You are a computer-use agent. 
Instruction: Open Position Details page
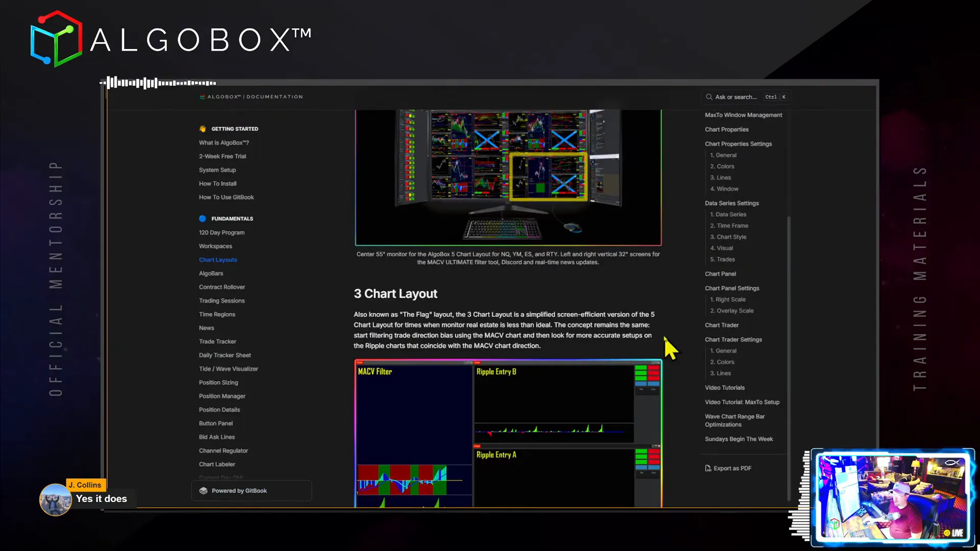pyautogui.click(x=219, y=410)
